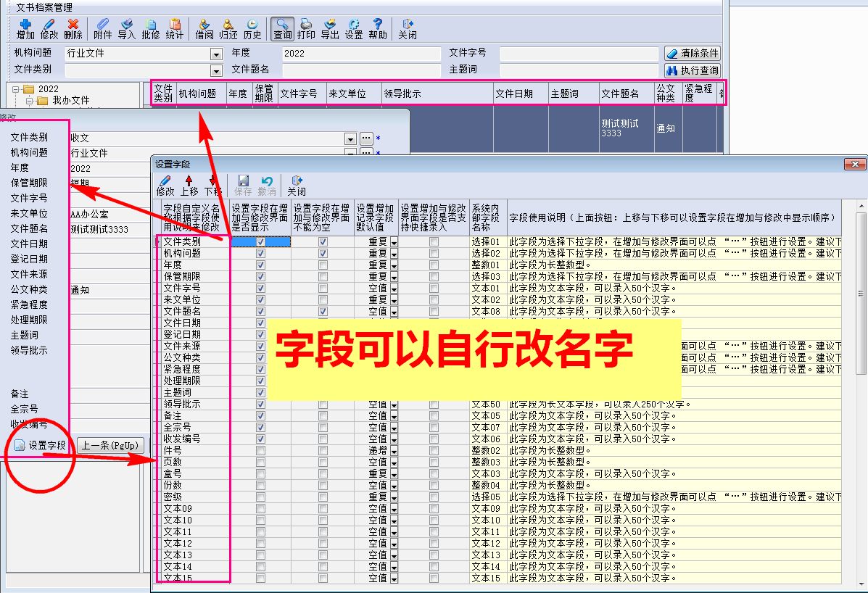Open the 文件类别 dropdown in search bar
The image size is (868, 593).
216,70
